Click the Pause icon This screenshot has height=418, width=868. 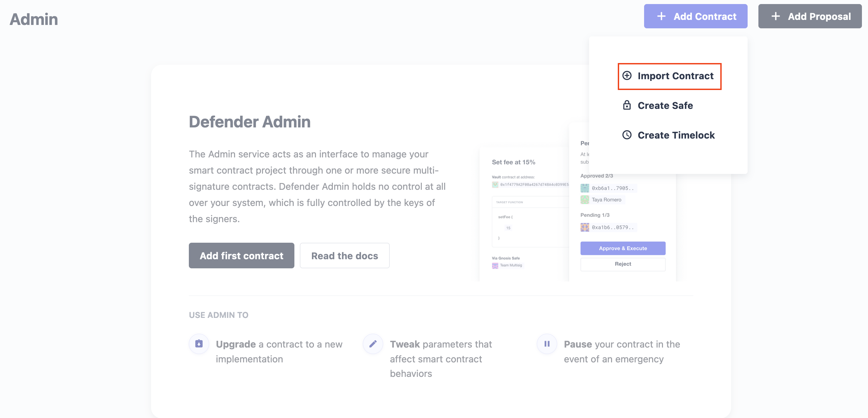click(x=547, y=344)
